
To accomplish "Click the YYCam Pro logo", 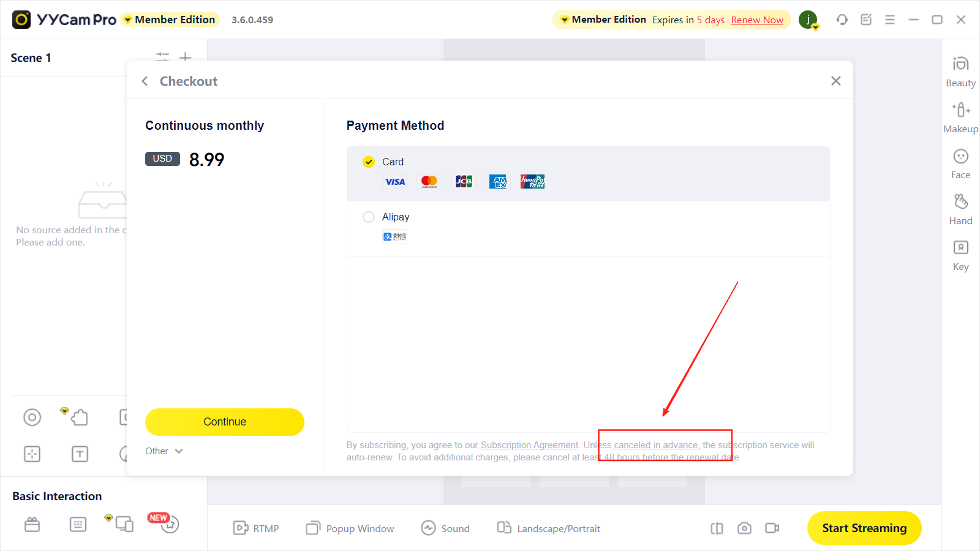I will (64, 20).
